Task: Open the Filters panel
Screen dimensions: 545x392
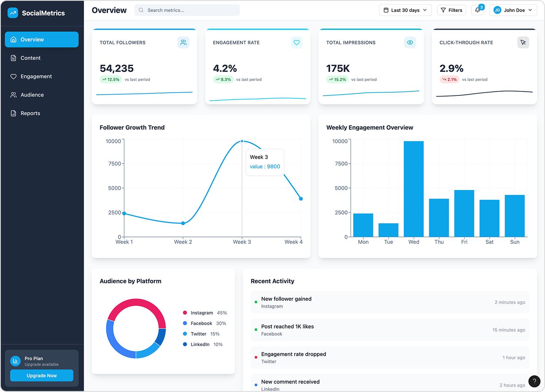Action: pyautogui.click(x=452, y=10)
